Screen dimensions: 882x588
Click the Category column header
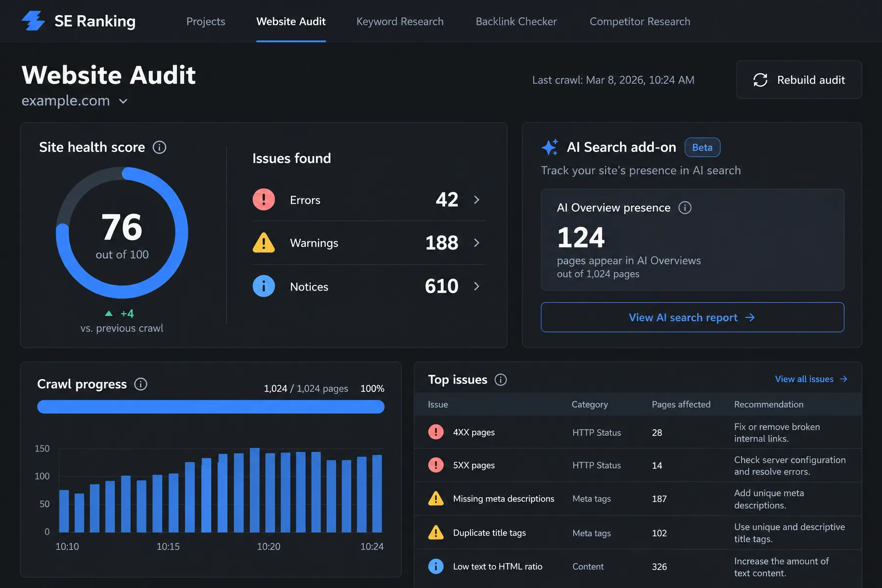coord(589,404)
